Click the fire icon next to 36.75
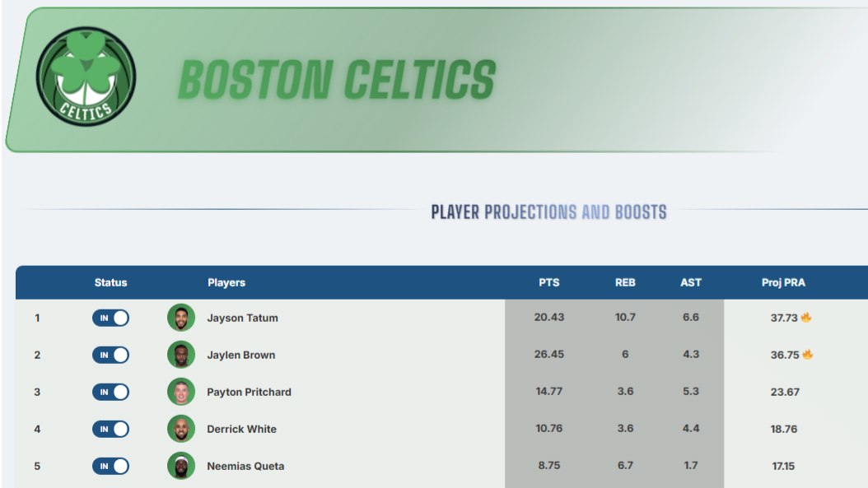Viewport: 868px width, 488px height. (807, 354)
